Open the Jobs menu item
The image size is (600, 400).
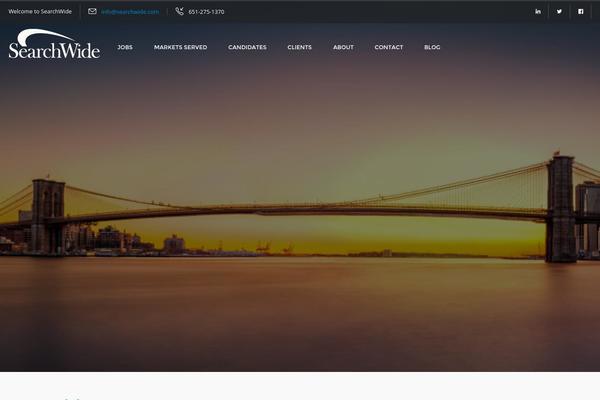(125, 47)
